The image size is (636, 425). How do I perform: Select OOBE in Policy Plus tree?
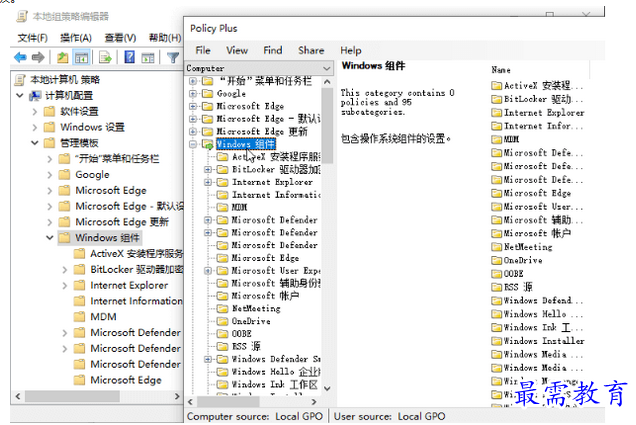242,334
